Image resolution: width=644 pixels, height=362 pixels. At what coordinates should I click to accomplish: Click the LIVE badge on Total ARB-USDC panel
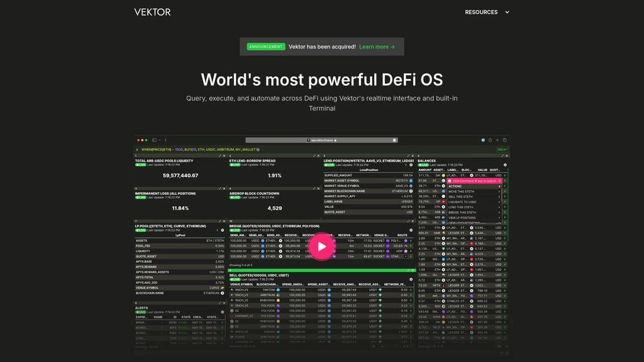(141, 165)
